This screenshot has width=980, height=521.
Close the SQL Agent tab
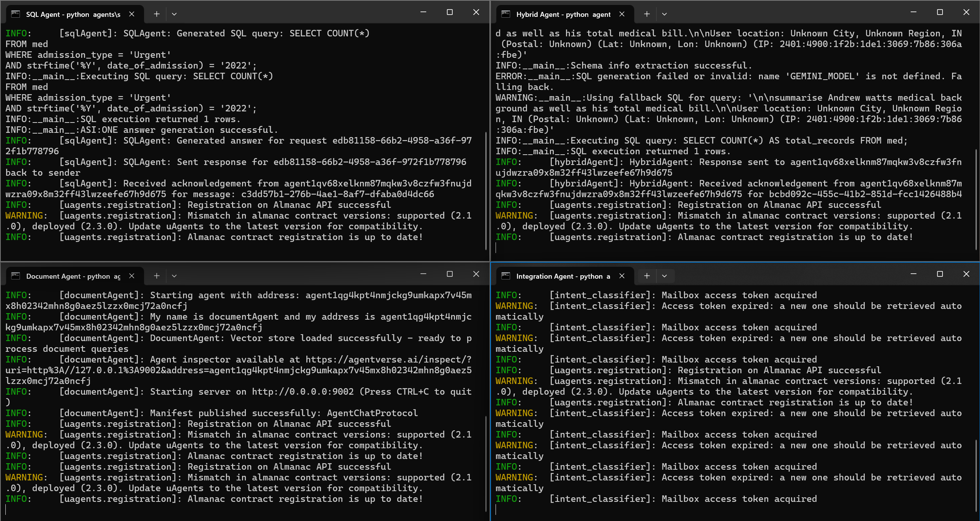[x=132, y=14]
